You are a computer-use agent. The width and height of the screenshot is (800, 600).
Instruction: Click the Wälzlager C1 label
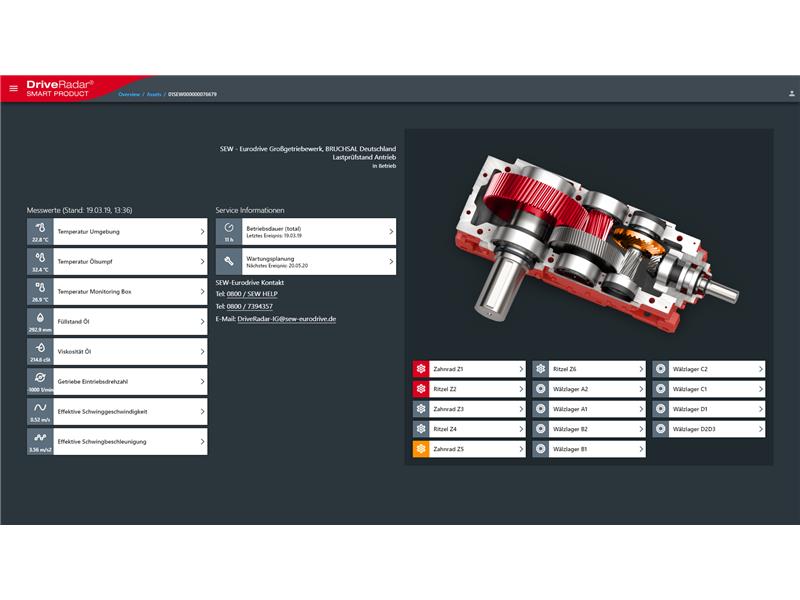coord(690,389)
